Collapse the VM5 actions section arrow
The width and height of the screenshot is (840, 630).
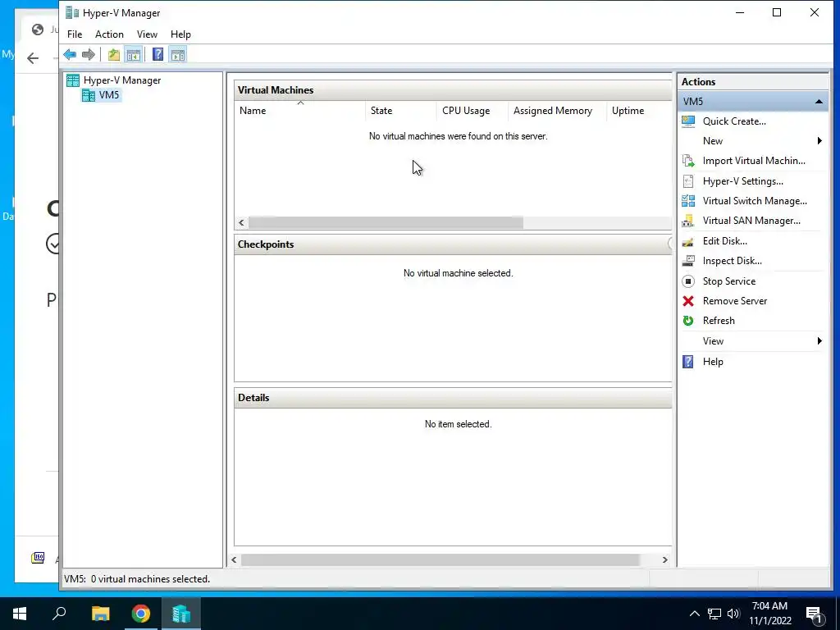pos(819,102)
